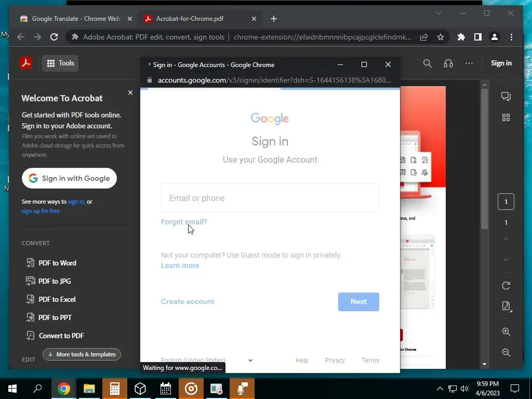Screen dimensions: 532x399
Task: Open the Calculator taskbar icon
Action: (114, 389)
